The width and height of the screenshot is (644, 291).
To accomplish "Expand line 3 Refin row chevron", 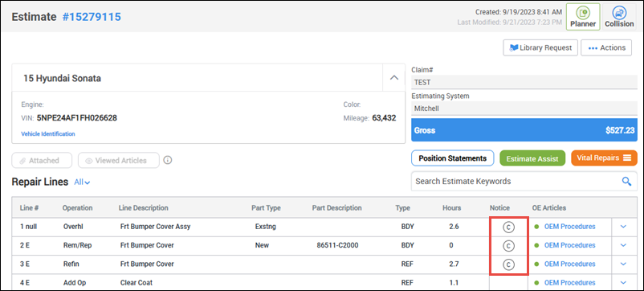I will point(623,264).
